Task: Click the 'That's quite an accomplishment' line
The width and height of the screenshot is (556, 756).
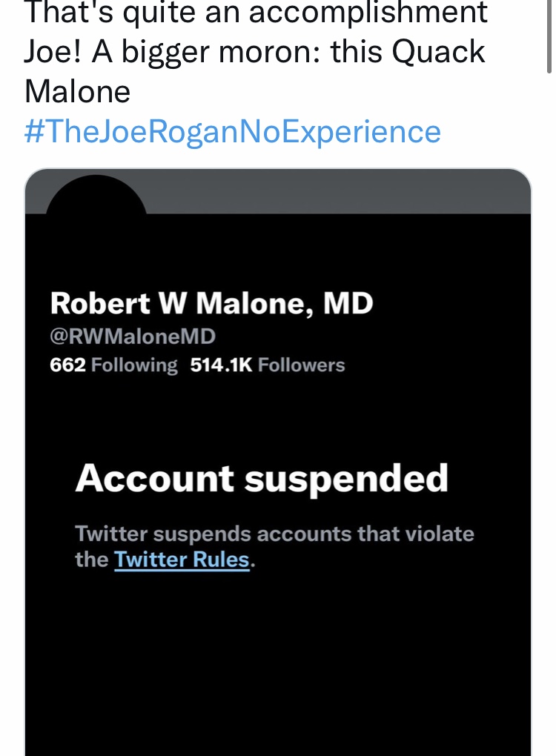Action: click(256, 13)
